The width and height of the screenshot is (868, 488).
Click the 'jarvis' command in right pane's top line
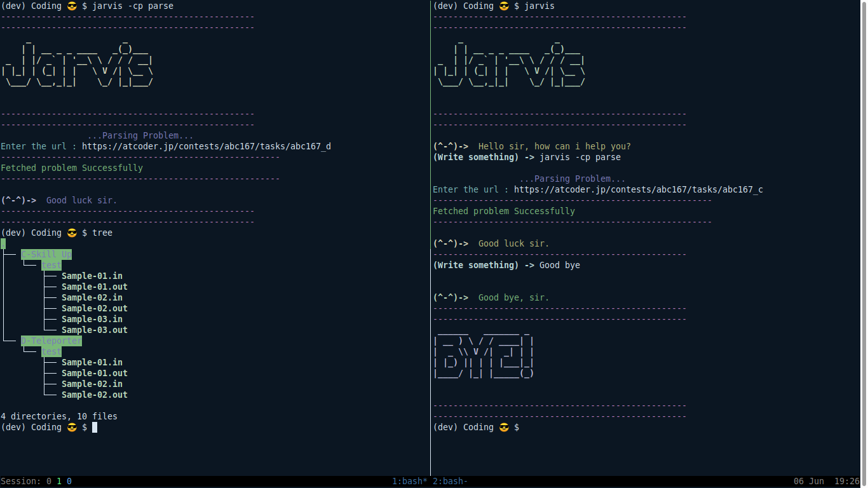[539, 6]
